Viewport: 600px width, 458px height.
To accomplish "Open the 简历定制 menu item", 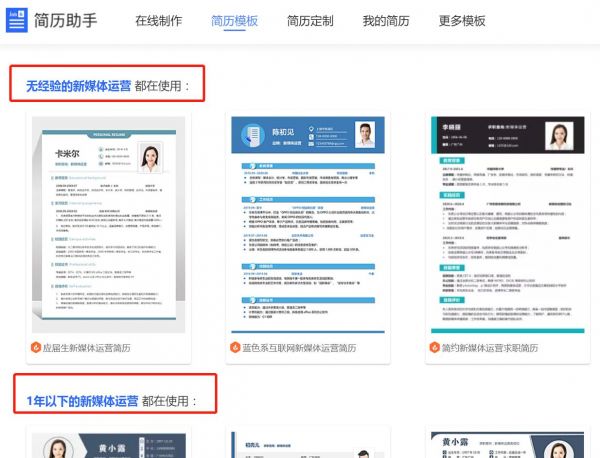I will tap(310, 21).
